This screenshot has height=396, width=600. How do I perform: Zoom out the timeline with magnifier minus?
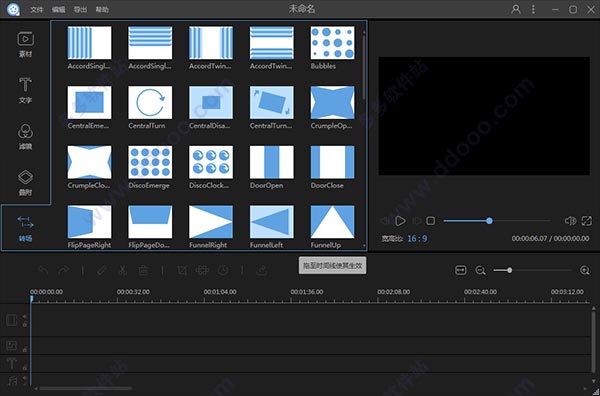click(x=480, y=271)
